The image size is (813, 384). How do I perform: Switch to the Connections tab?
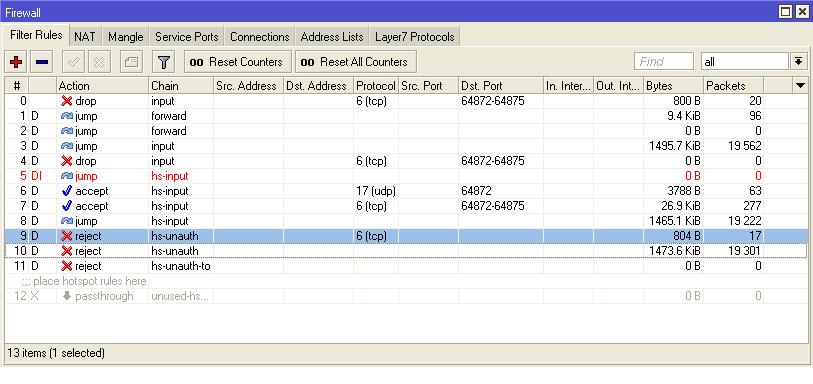pos(260,37)
